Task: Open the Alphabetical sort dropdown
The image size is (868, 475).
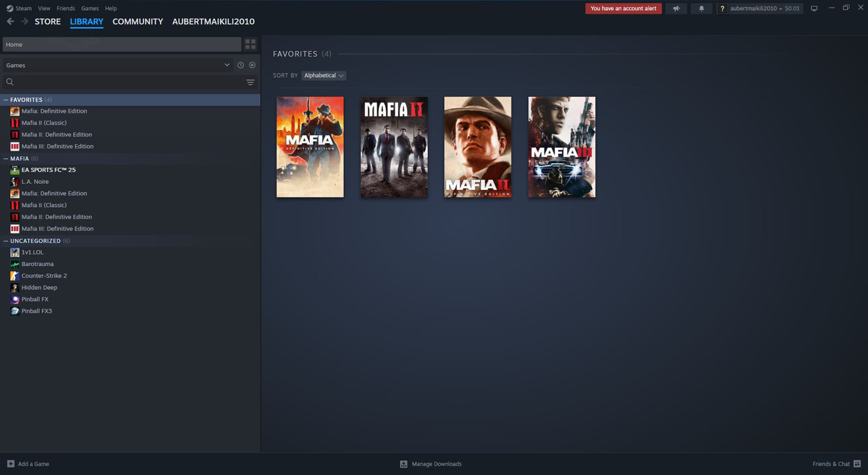Action: [x=323, y=75]
